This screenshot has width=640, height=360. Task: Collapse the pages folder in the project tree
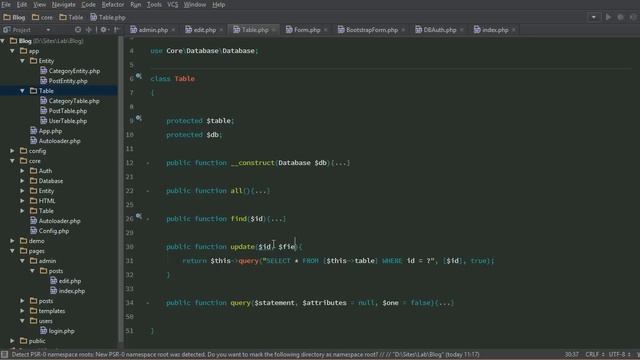pyautogui.click(x=12, y=251)
